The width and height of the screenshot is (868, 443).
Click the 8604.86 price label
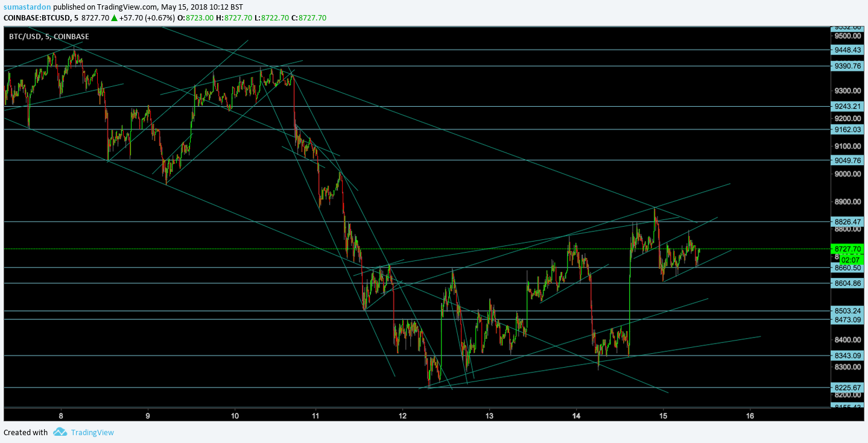[849, 283]
